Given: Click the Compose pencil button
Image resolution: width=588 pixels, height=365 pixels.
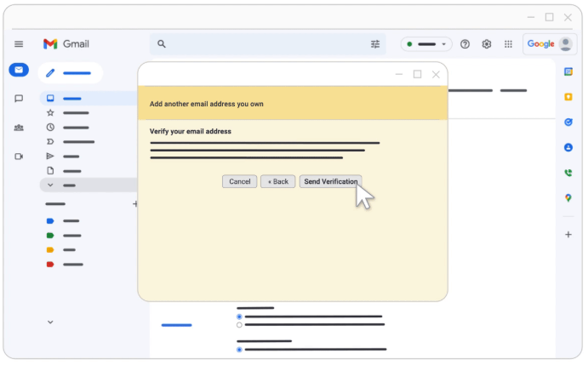Looking at the screenshot, I should pyautogui.click(x=70, y=73).
